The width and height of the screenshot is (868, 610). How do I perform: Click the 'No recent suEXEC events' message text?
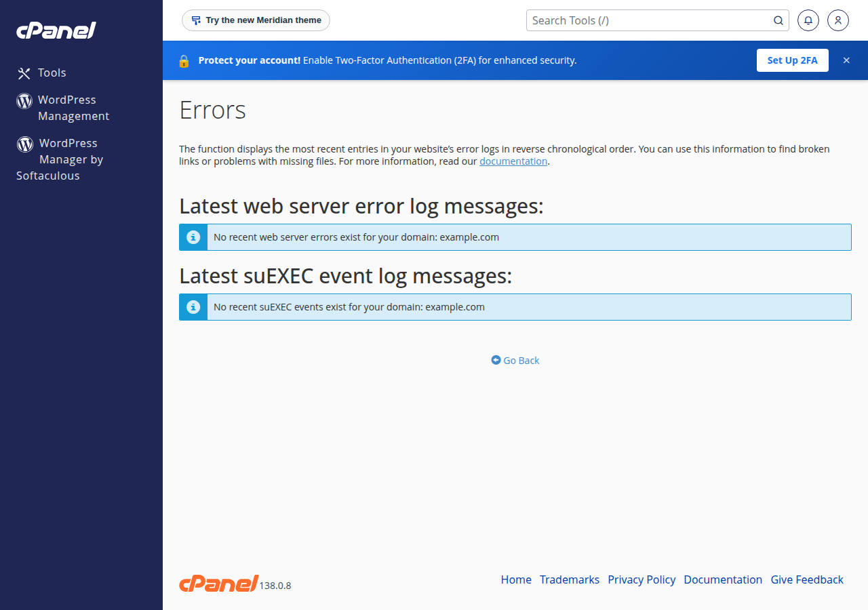click(x=349, y=307)
